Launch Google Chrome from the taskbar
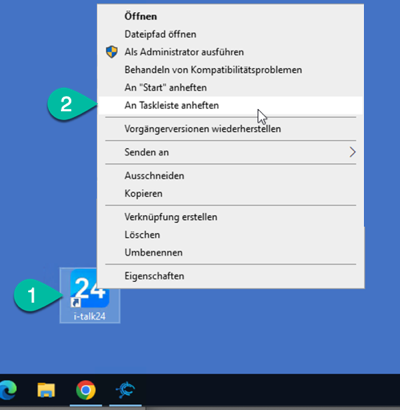400x410 pixels. (86, 390)
